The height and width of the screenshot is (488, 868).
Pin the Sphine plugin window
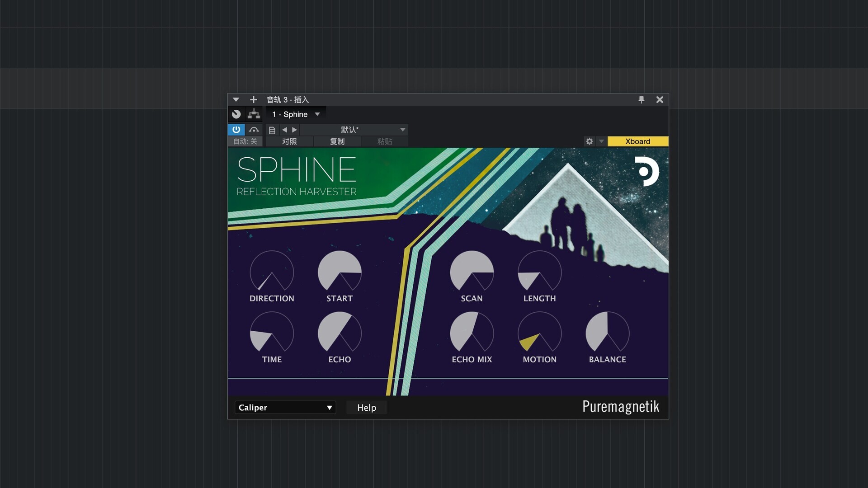[x=641, y=99]
